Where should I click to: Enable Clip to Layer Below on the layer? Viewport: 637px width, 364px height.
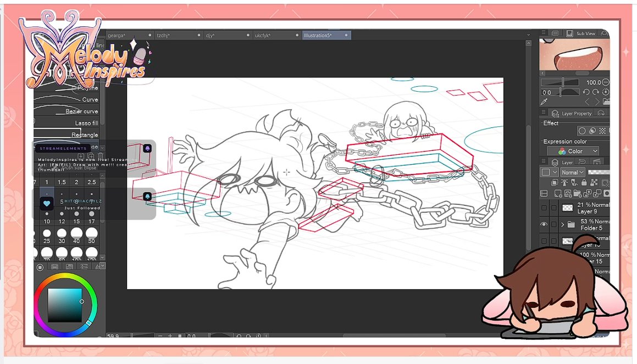pyautogui.click(x=554, y=182)
